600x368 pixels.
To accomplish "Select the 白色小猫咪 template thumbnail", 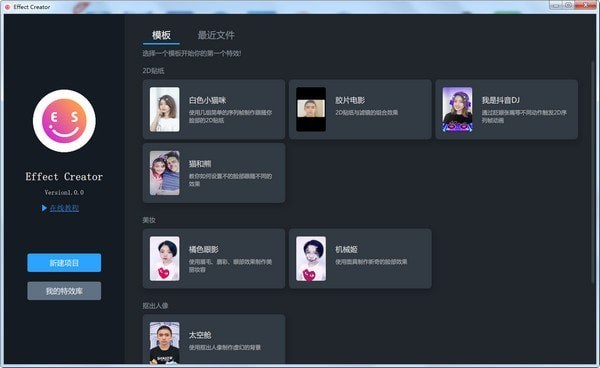I will 165,109.
